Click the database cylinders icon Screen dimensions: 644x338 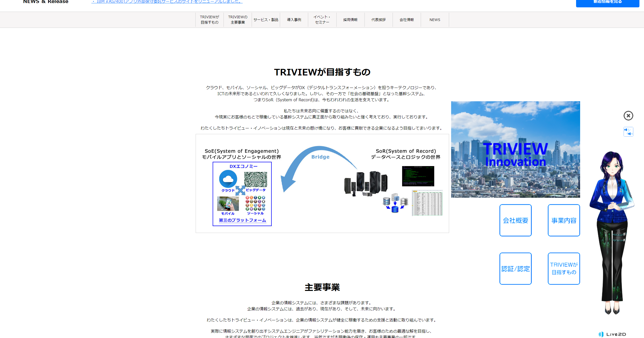[395, 203]
